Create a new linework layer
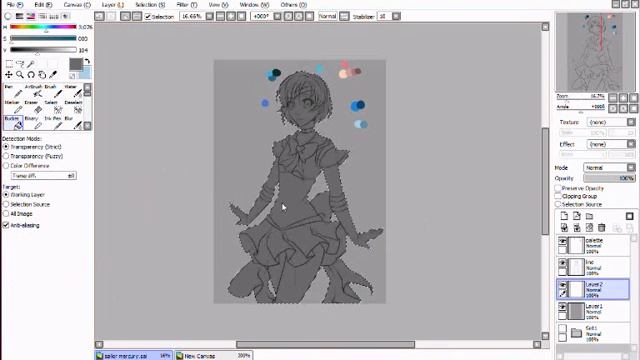 click(576, 216)
